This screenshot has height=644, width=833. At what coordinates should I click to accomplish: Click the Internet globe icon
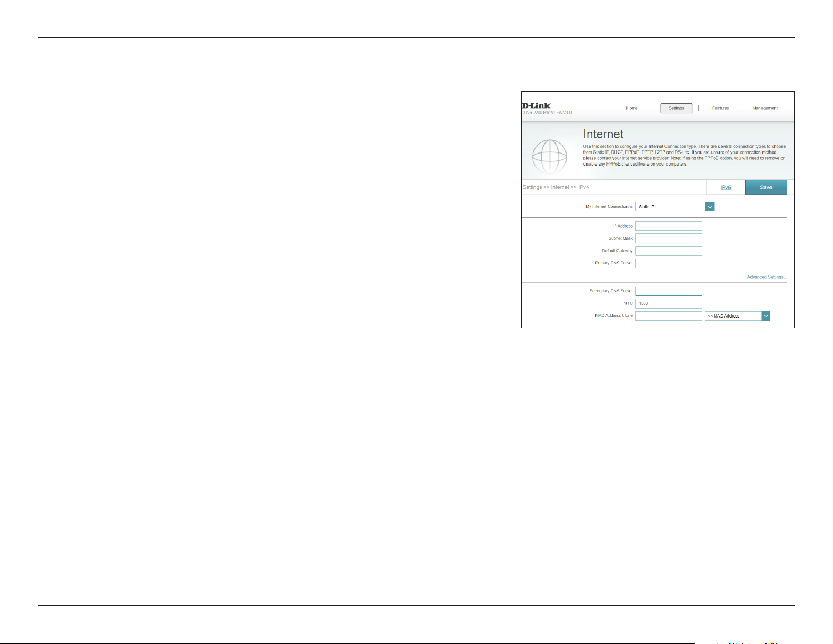(550, 157)
